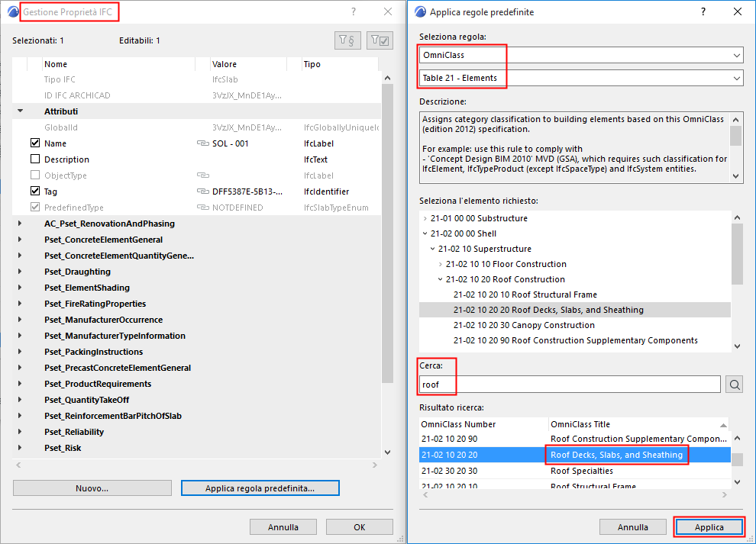This screenshot has height=544, width=756.
Task: Click Annulla in Gestione Proprietà IFC
Action: click(x=283, y=527)
